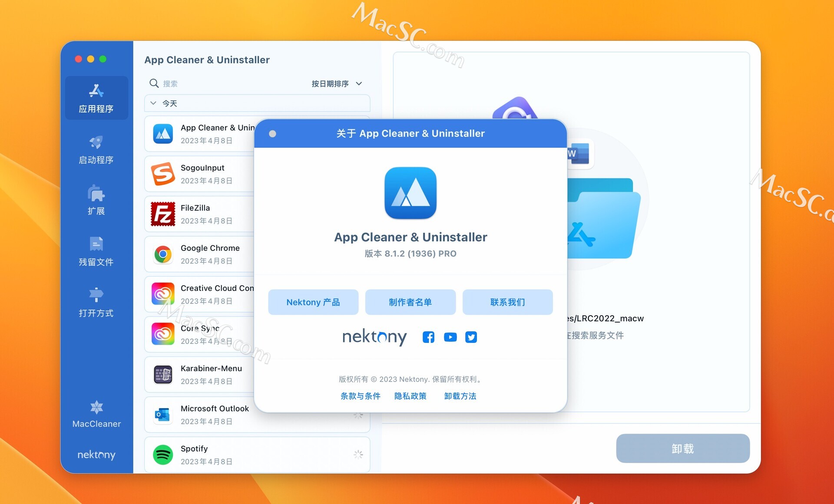This screenshot has height=504, width=834.
Task: Select the Spotify app icon
Action: pyautogui.click(x=163, y=455)
